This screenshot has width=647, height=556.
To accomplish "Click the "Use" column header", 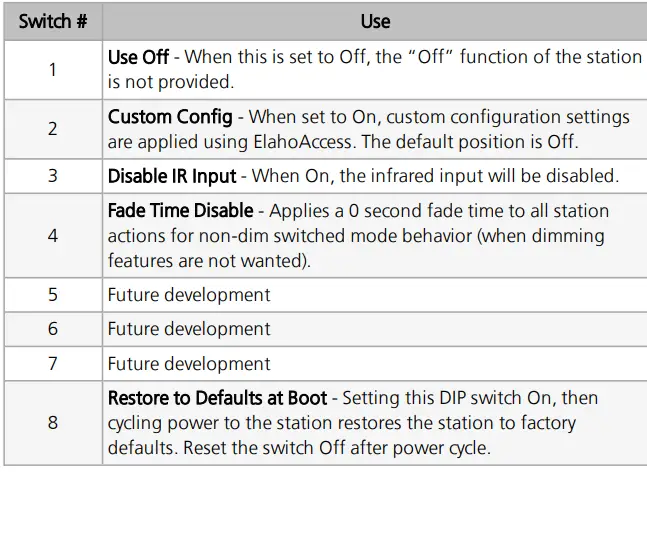I will pyautogui.click(x=375, y=21).
